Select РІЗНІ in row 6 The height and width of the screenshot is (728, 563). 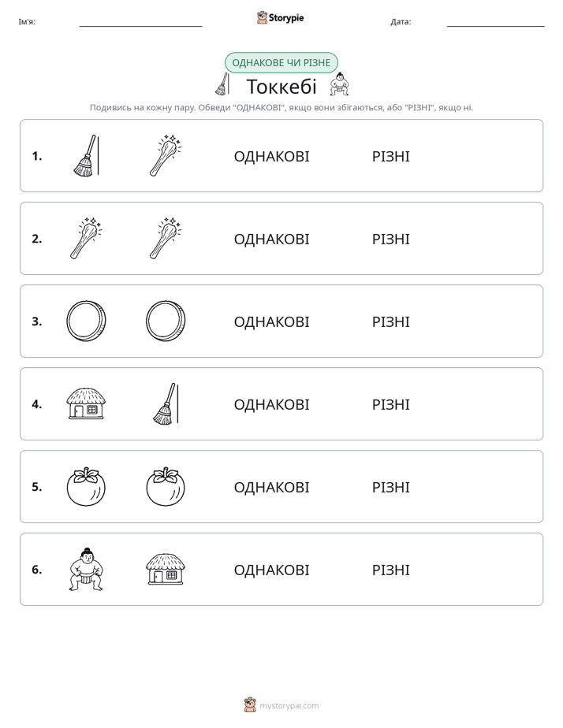pyautogui.click(x=390, y=570)
